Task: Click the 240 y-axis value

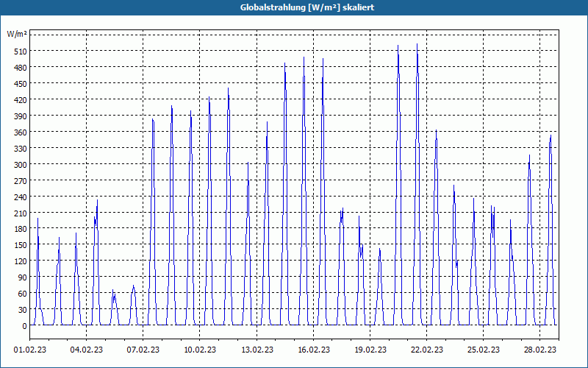Action: click(21, 197)
